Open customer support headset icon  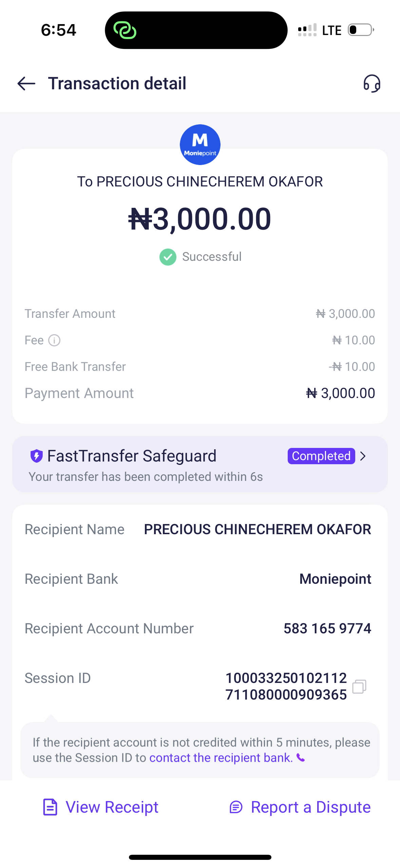372,84
